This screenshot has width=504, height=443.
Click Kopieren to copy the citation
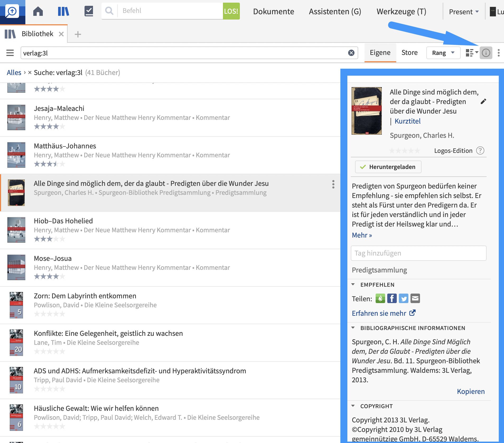[471, 391]
